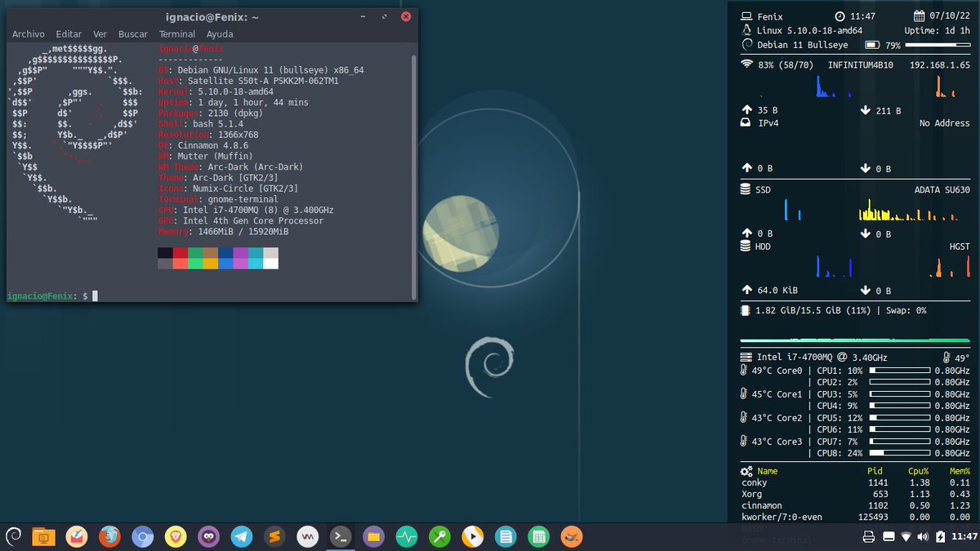Click the SSD disk icon in Conky
The height and width of the screenshot is (551, 980).
[745, 189]
